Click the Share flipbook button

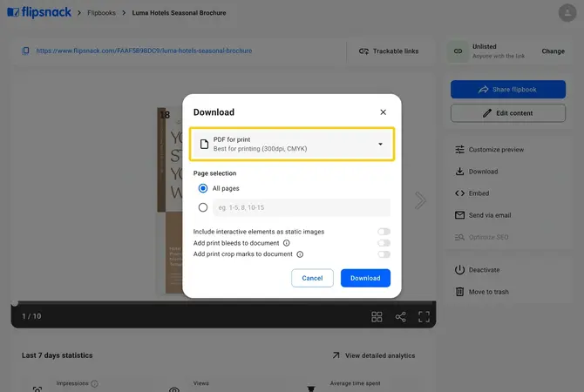point(508,90)
